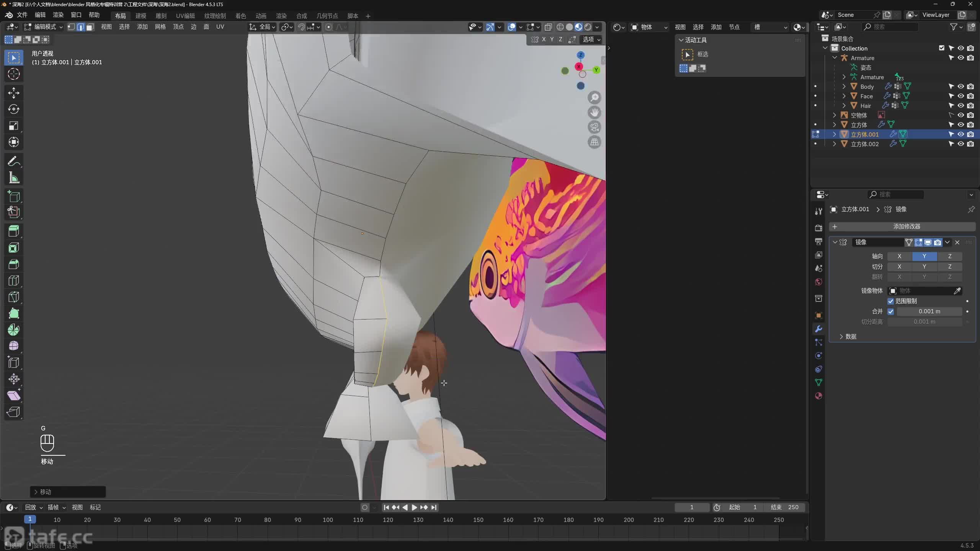Choose the Knife tool
This screenshot has height=551, width=980.
point(14,297)
